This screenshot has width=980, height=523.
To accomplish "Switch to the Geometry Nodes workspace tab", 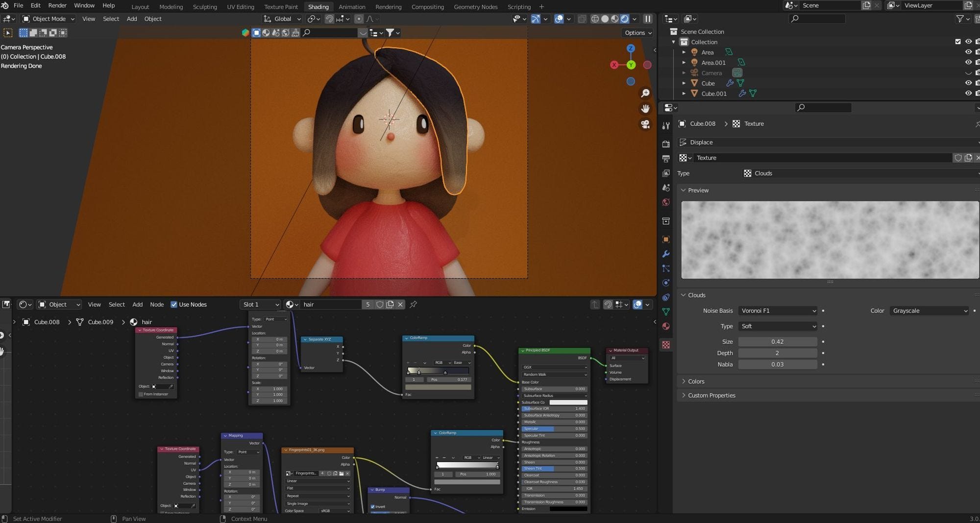I will pos(475,7).
